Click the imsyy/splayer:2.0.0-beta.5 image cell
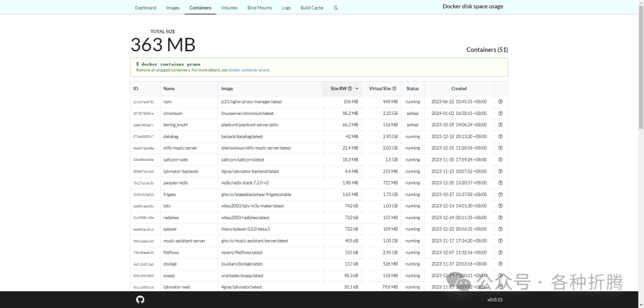 271,229
